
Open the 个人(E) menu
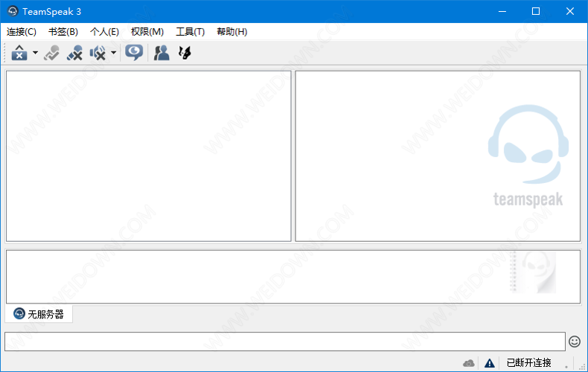[104, 31]
